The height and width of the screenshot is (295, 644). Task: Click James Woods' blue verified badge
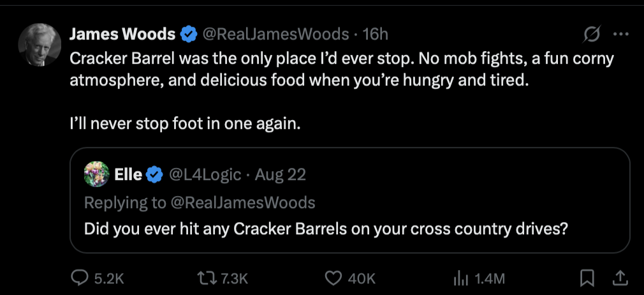tap(188, 34)
